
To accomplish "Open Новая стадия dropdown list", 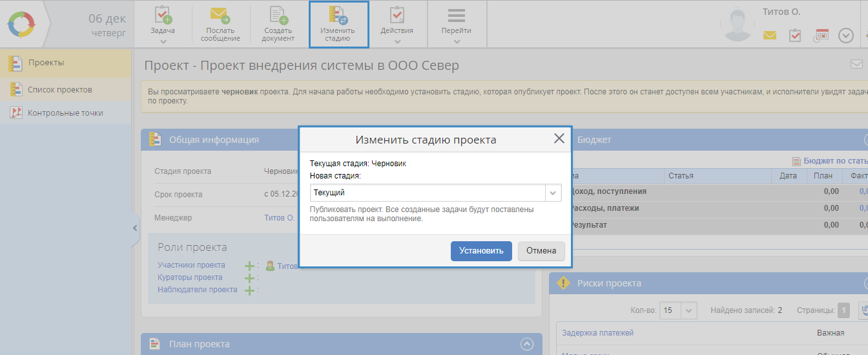I will point(553,193).
